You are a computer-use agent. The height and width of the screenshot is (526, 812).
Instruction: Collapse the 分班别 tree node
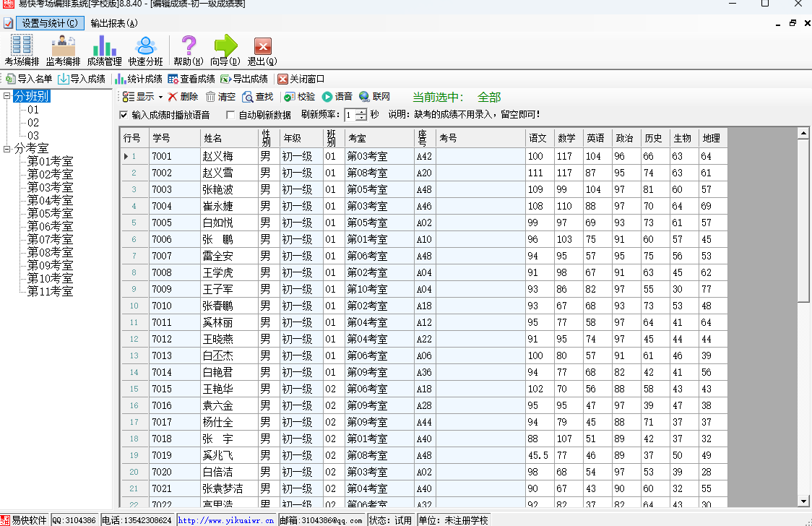pyautogui.click(x=7, y=97)
